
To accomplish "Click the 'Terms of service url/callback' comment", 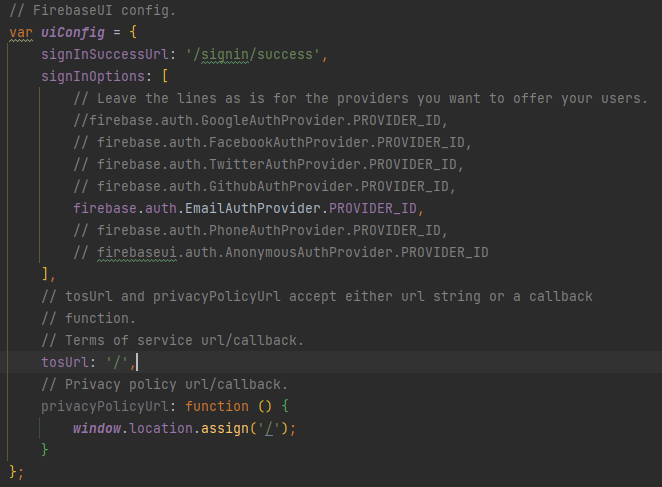I will click(172, 340).
